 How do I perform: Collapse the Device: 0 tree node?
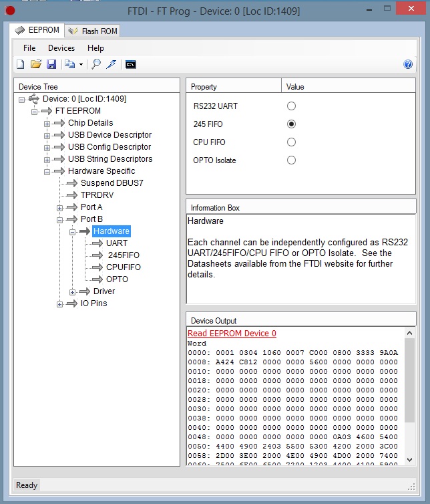[21, 100]
